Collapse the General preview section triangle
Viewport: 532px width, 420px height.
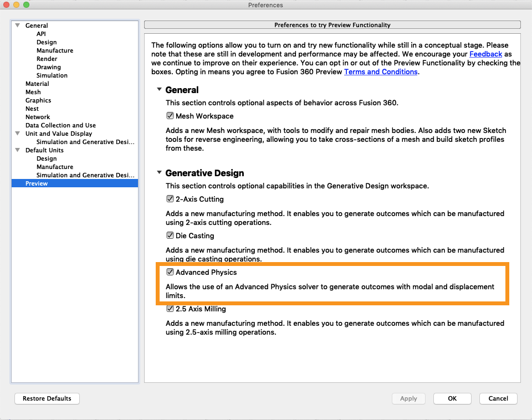159,90
